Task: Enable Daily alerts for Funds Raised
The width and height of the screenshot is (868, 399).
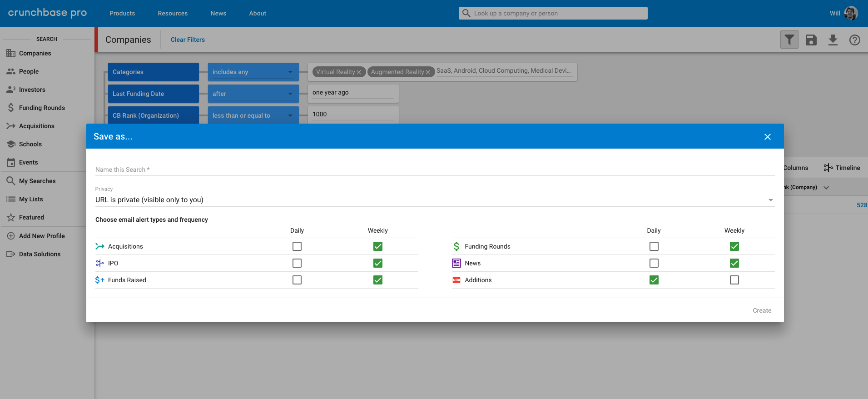Action: point(297,280)
